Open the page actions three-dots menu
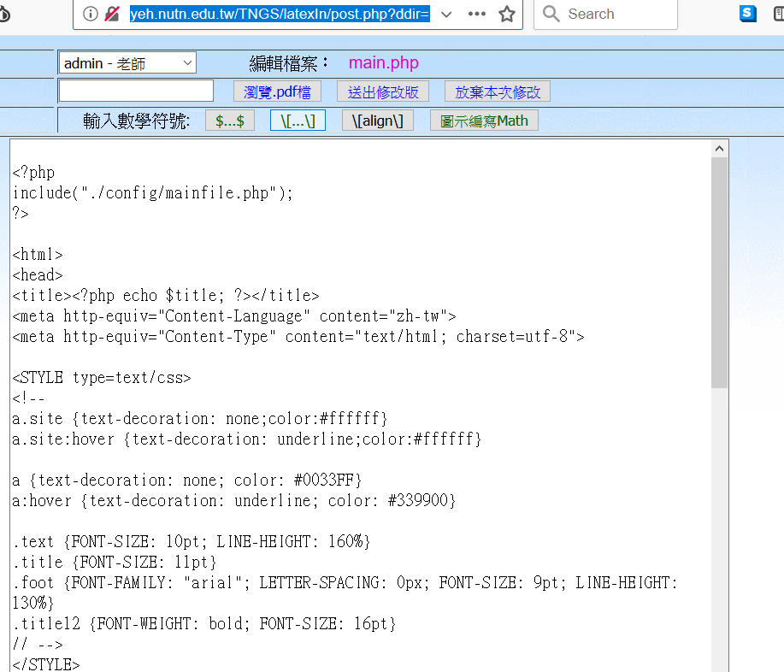 pos(477,14)
